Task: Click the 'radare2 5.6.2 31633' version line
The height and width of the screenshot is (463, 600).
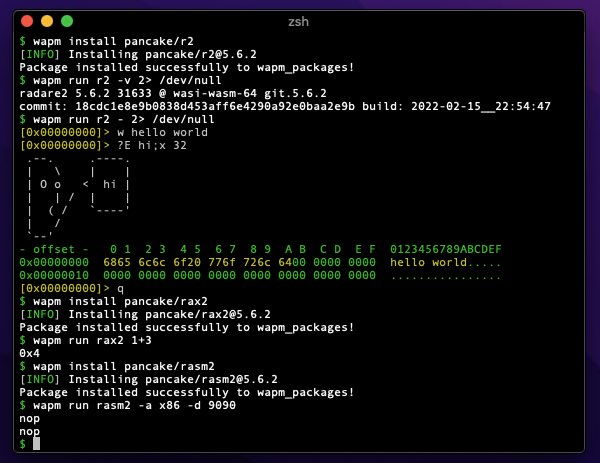Action: [173, 93]
